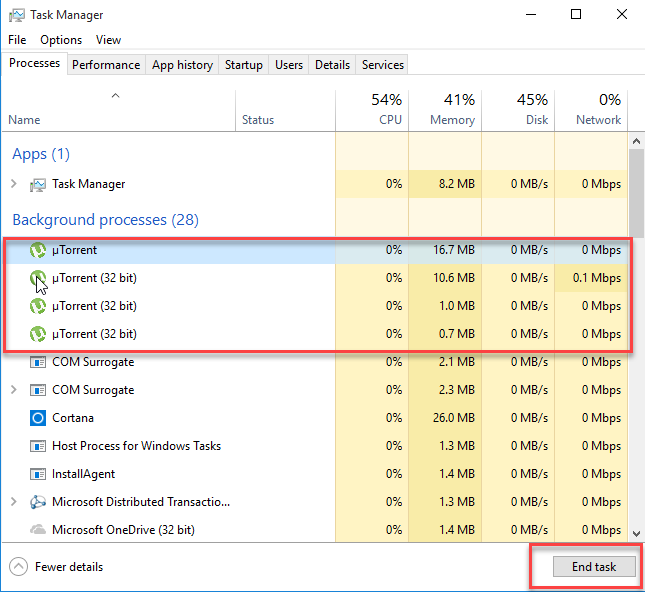Open the File menu

click(17, 40)
